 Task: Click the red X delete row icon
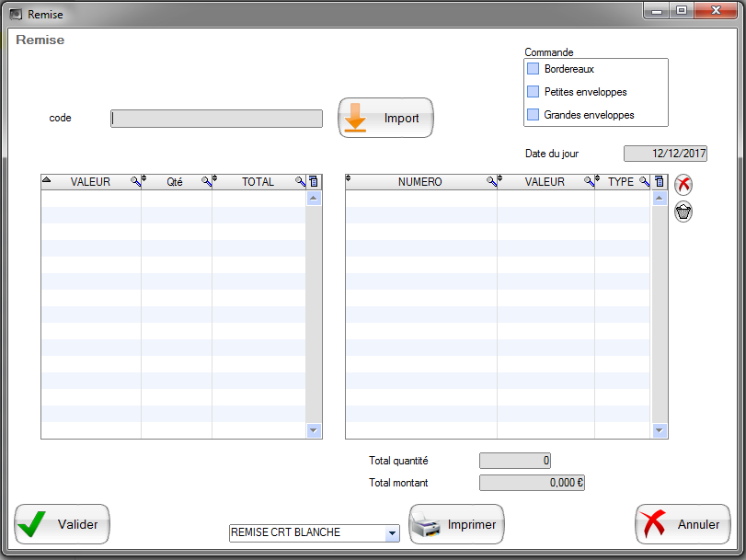click(683, 185)
